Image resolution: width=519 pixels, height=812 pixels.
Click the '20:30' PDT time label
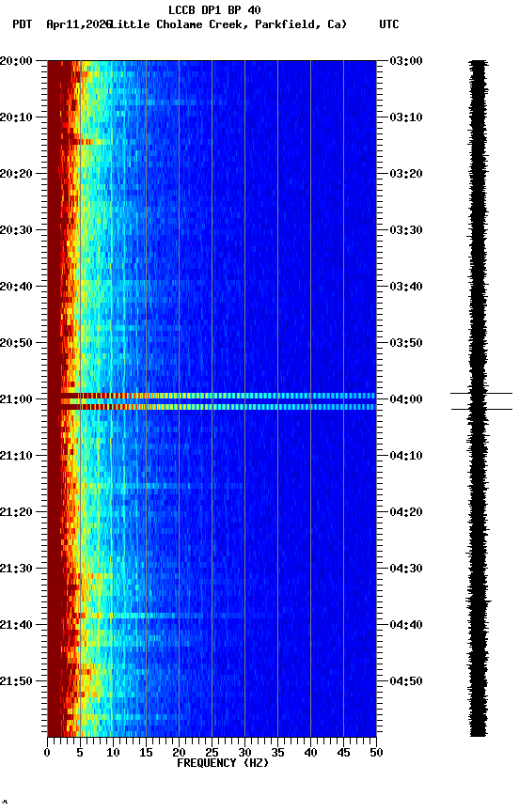point(16,230)
